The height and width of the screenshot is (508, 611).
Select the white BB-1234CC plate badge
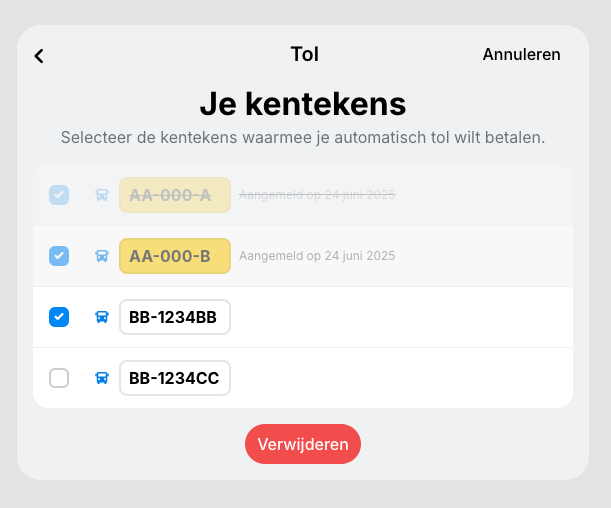(175, 378)
